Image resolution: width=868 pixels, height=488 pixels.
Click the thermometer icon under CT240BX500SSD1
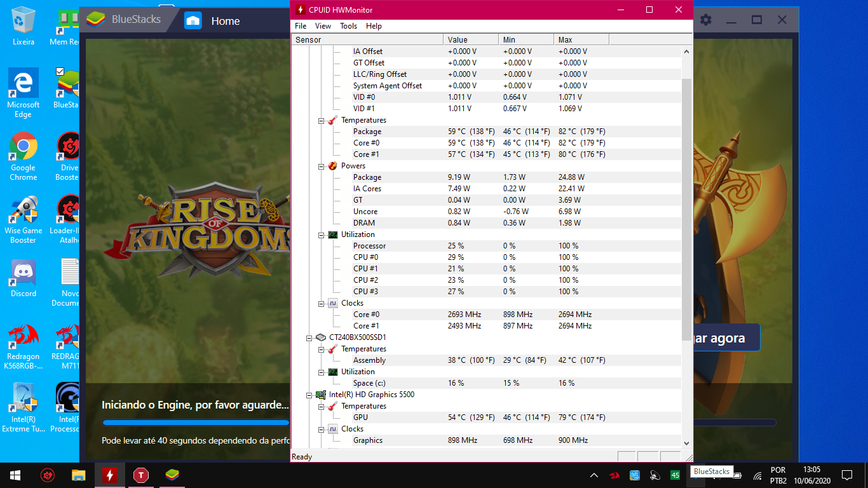click(x=332, y=349)
